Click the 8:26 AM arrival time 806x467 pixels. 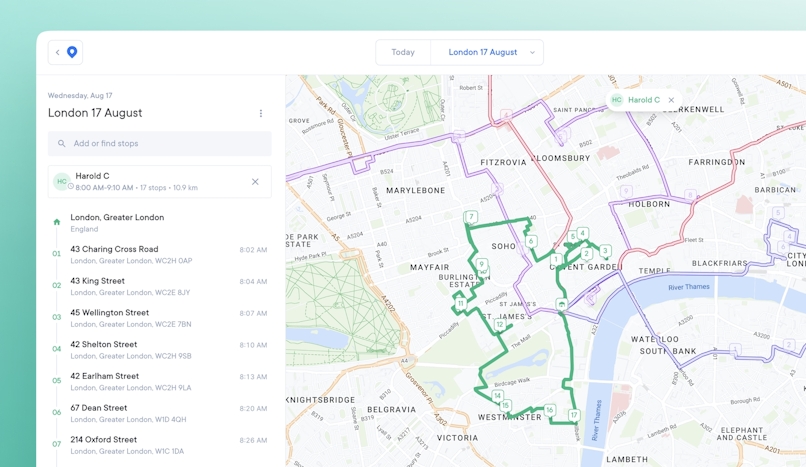[x=253, y=440]
